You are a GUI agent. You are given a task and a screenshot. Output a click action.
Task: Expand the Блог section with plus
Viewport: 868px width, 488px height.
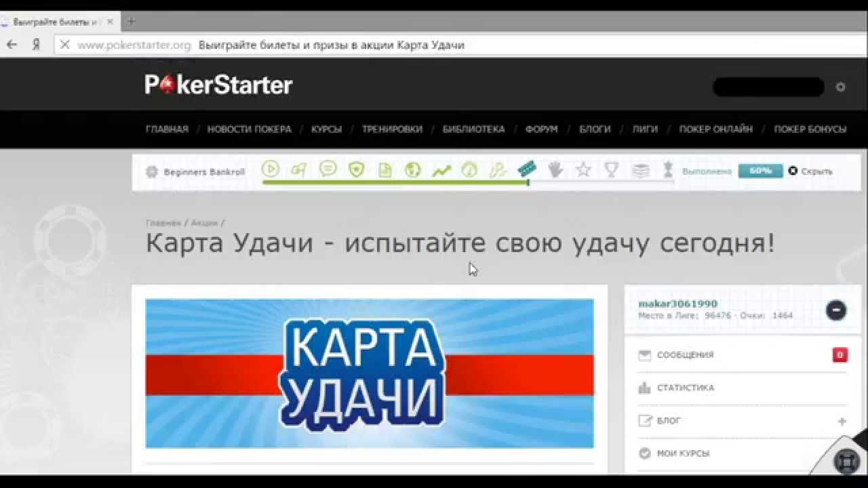(x=842, y=421)
